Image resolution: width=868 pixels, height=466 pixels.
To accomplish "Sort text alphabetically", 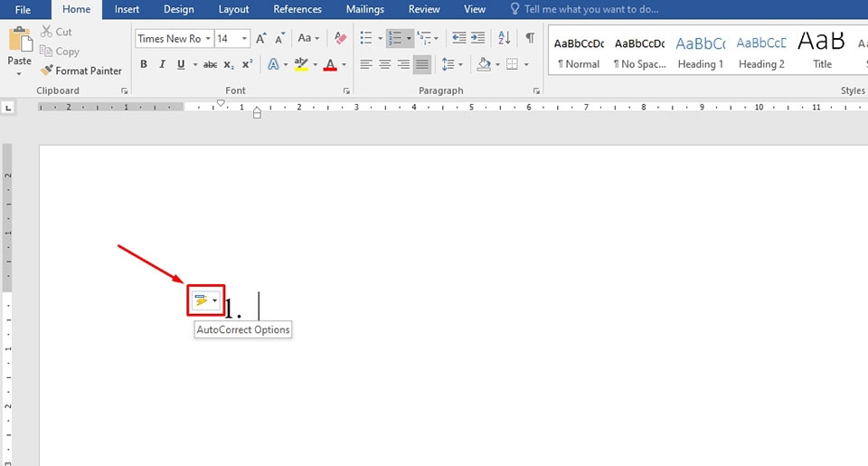I will (x=504, y=38).
